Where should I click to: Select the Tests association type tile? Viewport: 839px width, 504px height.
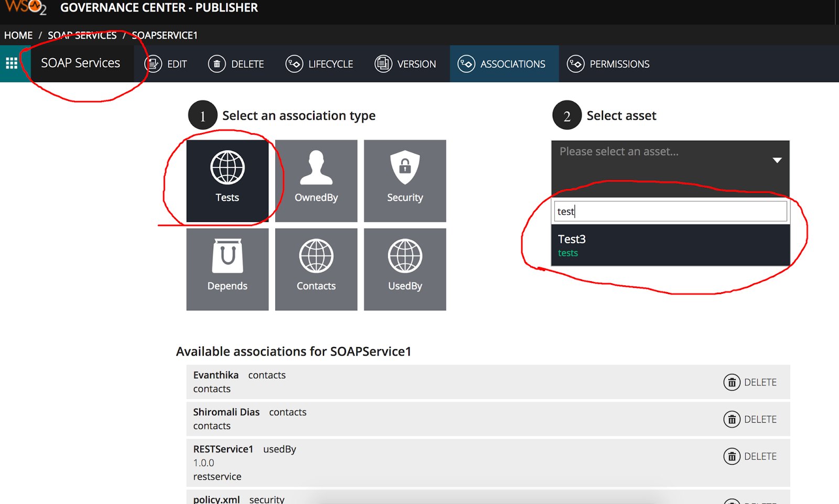tap(228, 181)
